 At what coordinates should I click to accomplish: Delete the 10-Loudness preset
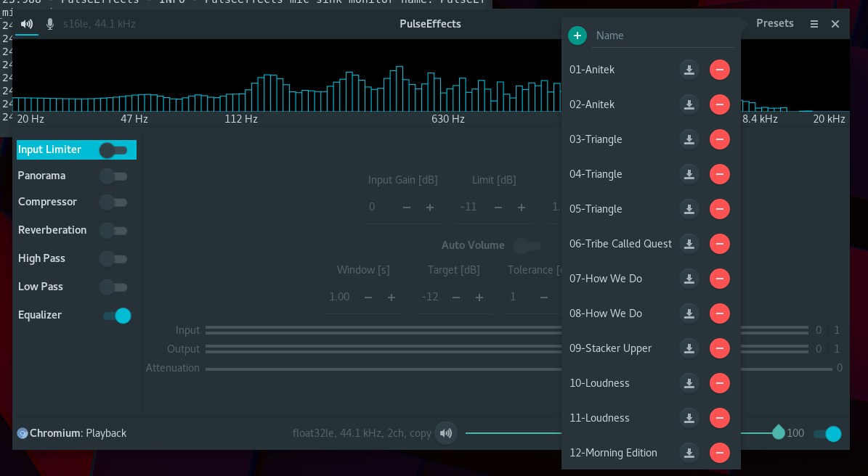pos(720,383)
